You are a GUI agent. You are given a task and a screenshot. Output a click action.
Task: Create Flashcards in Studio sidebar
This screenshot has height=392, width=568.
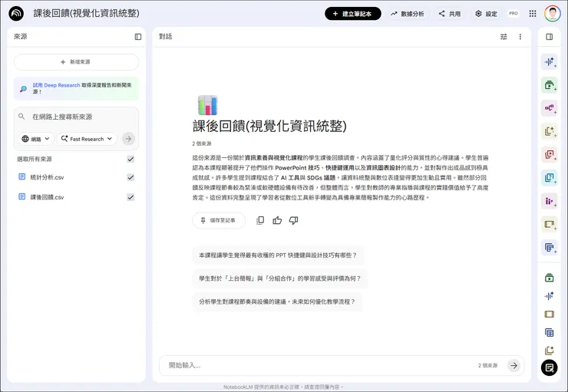click(549, 154)
